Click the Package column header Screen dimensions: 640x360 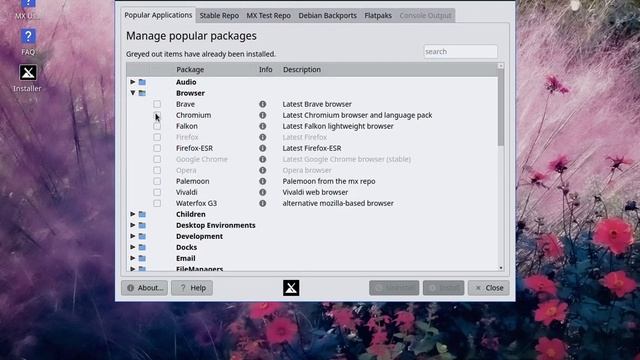(x=190, y=69)
